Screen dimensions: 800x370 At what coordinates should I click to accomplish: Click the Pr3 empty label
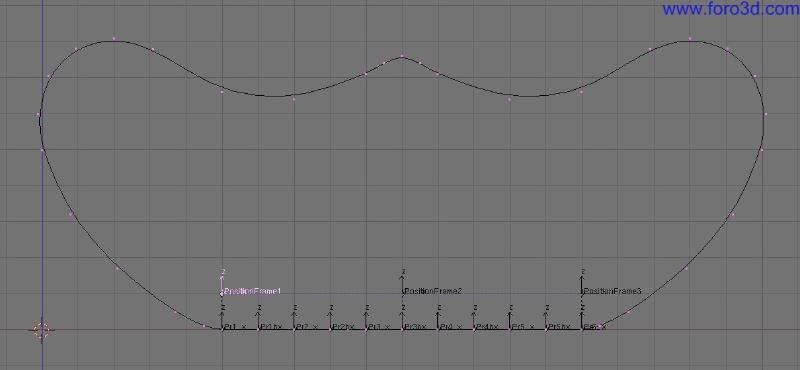[374, 327]
